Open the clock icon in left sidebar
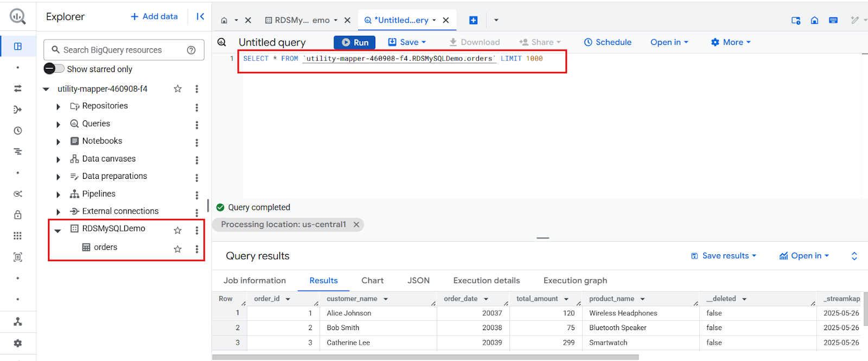 point(18,131)
